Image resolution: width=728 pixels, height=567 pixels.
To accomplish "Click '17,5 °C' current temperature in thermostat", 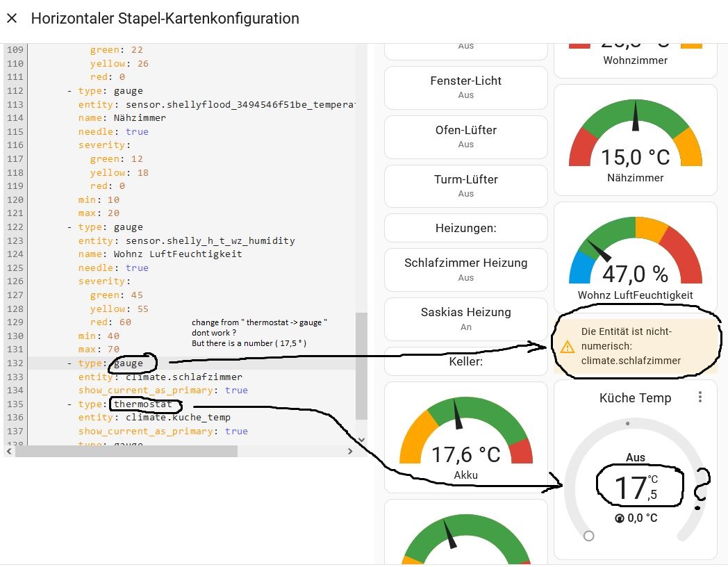I will [636, 488].
